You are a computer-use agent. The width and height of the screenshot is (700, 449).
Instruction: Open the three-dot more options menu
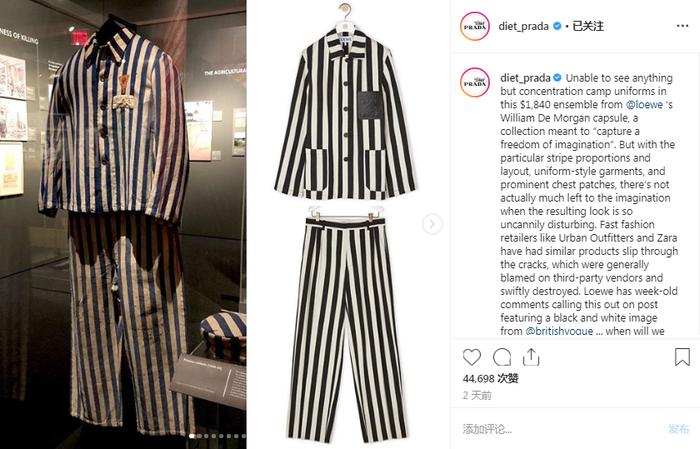pyautogui.click(x=682, y=26)
